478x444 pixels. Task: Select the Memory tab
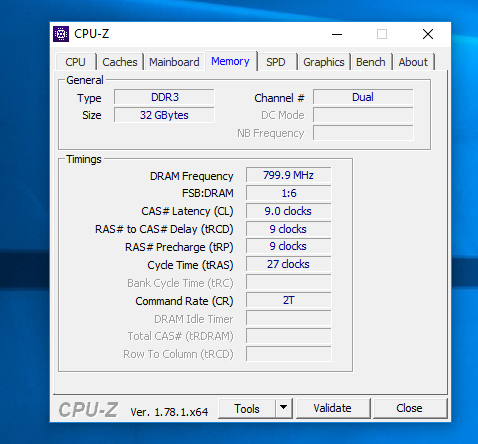[x=230, y=61]
